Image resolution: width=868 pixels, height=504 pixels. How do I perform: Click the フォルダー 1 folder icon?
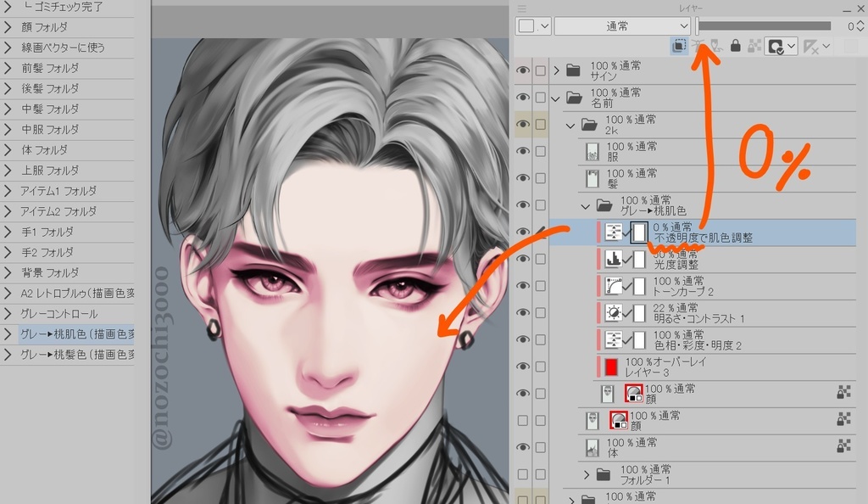pos(604,474)
